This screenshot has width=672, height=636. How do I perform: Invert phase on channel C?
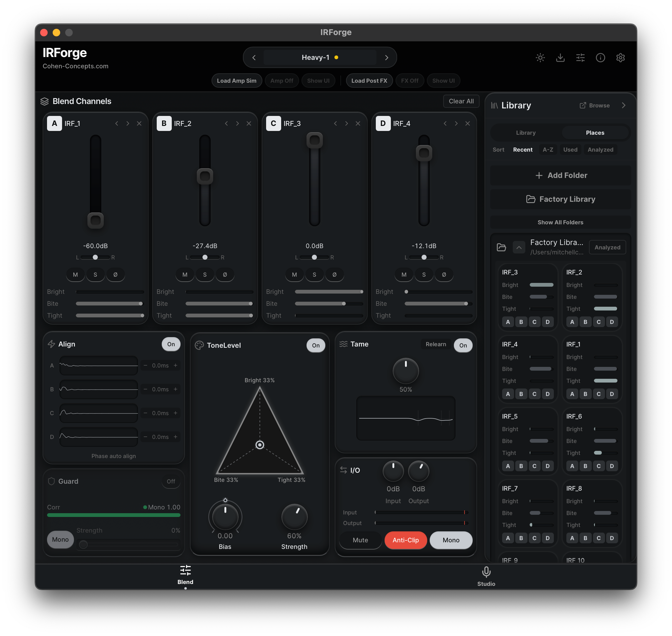point(334,274)
